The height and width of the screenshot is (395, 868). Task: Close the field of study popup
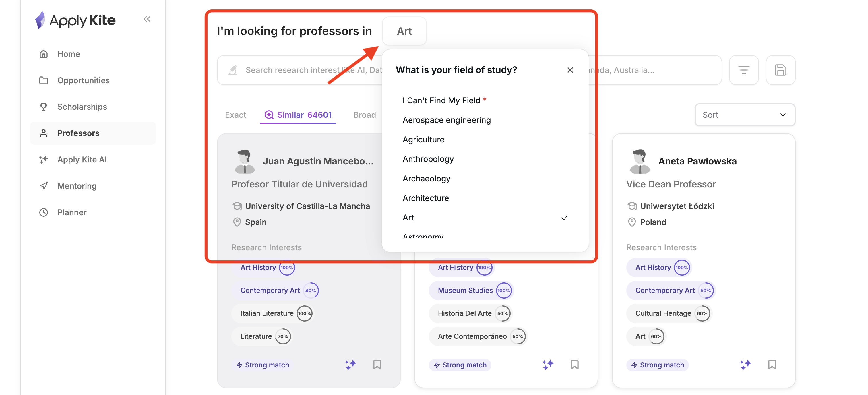pyautogui.click(x=570, y=70)
